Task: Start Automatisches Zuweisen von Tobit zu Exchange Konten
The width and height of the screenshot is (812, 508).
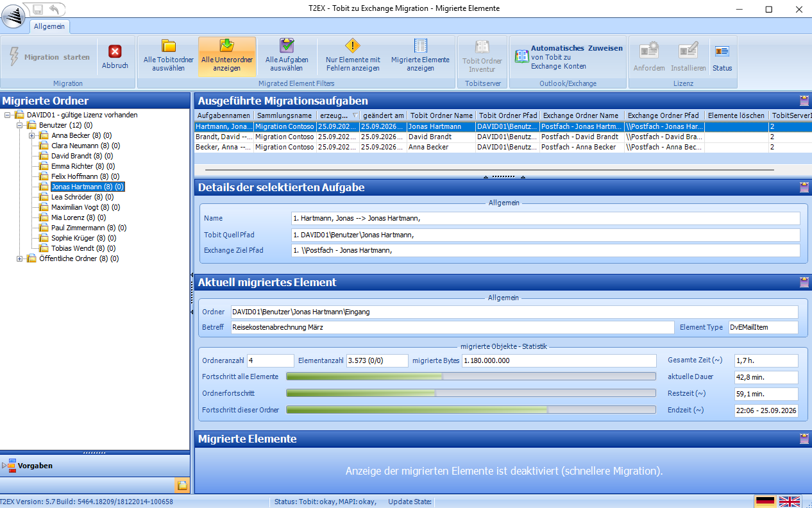Action: pos(568,57)
